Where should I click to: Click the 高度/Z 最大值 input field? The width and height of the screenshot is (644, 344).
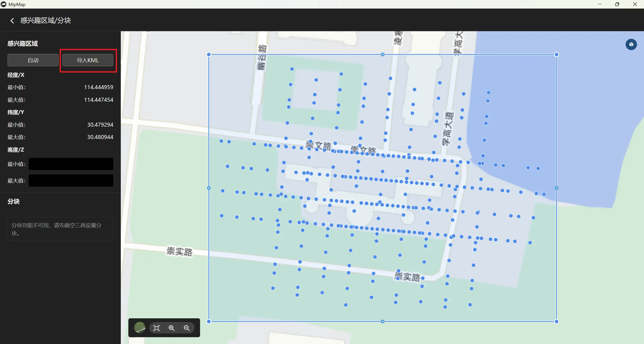[x=71, y=181]
